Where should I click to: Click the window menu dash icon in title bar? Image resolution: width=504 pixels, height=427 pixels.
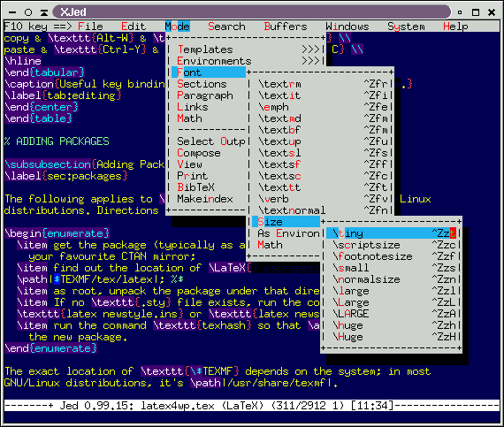12,12
